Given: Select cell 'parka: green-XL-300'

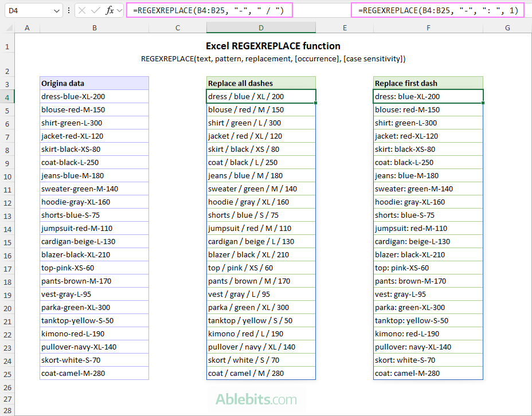Looking at the screenshot, I should (428, 308).
